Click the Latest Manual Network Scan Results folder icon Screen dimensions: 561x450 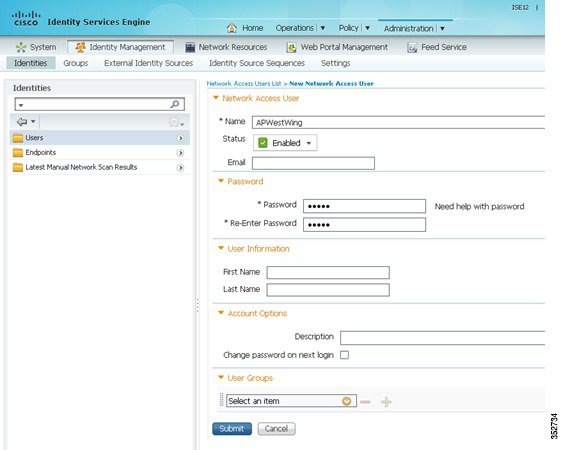pyautogui.click(x=18, y=167)
